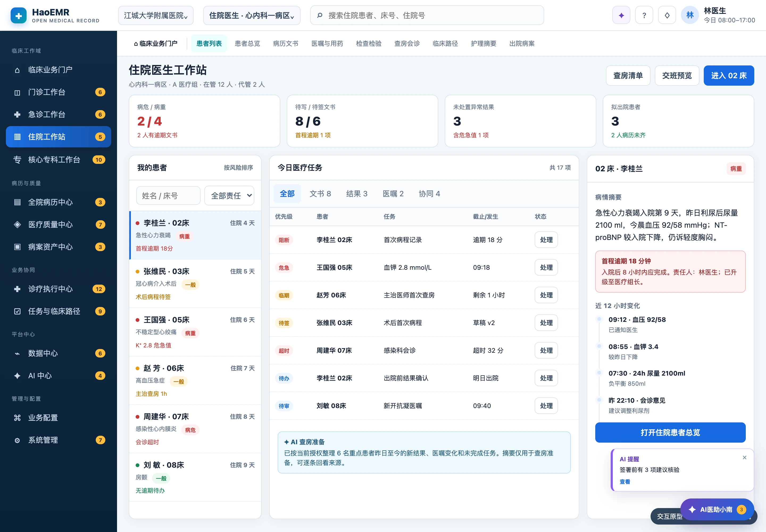Image resolution: width=766 pixels, height=532 pixels.
Task: Switch to the 患者总览 tab
Action: (x=247, y=44)
